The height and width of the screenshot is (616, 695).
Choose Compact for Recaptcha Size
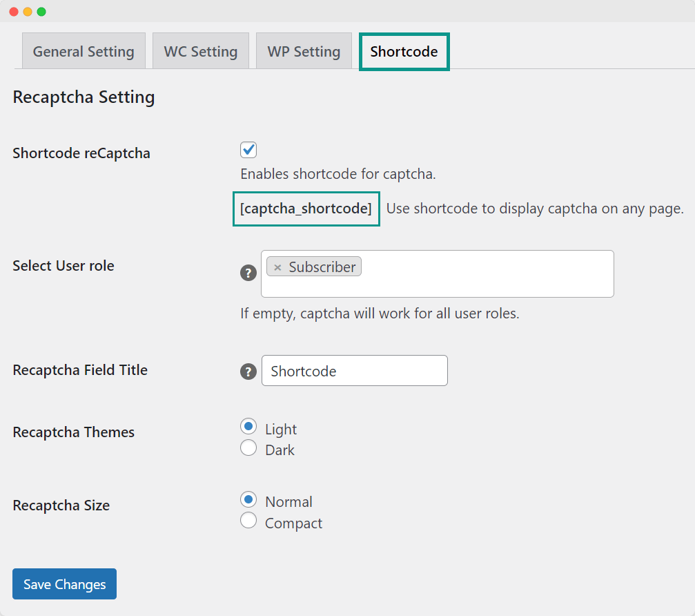point(248,521)
